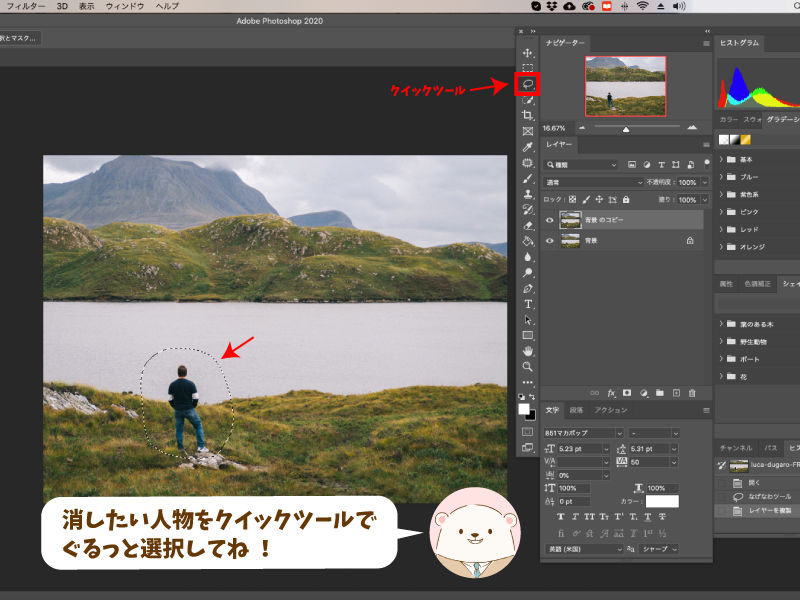This screenshot has width=800, height=600.
Task: Select the Pen tool
Action: tap(528, 288)
